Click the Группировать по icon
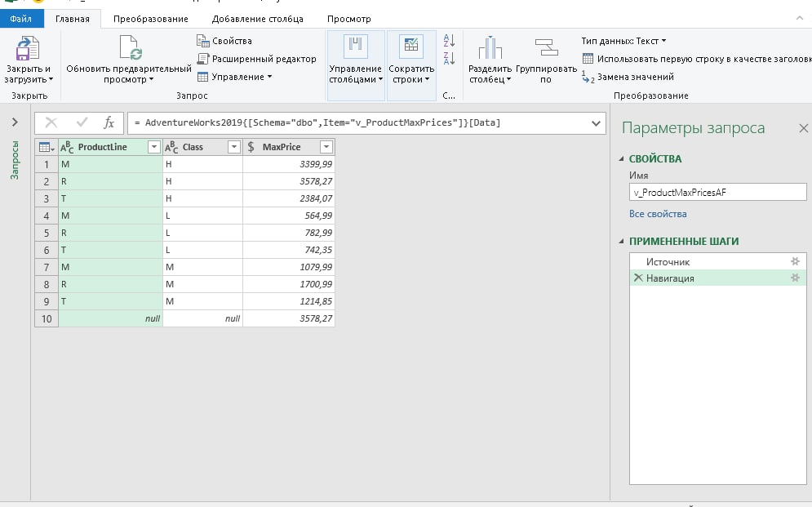The image size is (812, 507). pyautogui.click(x=545, y=48)
